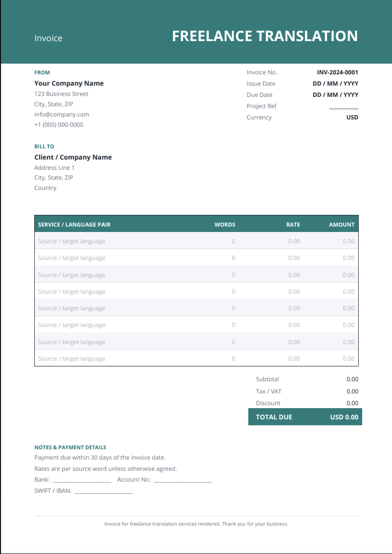Click the blank Bank name line
Screen dimensions: 392x554
[x=82, y=480]
